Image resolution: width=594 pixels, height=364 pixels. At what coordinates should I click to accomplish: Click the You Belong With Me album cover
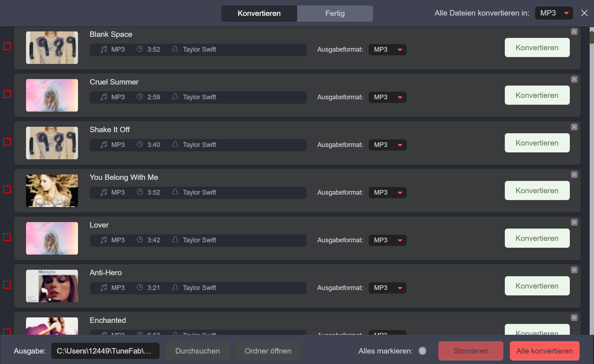click(52, 191)
